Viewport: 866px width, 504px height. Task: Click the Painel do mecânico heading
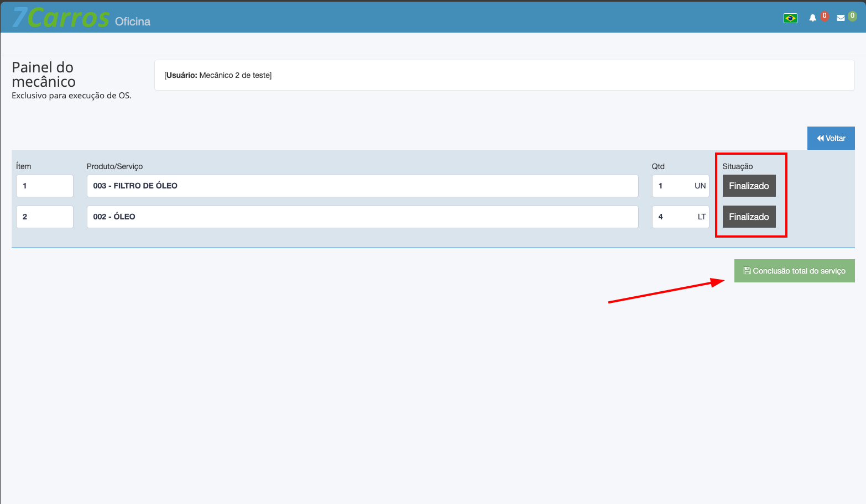tap(44, 75)
